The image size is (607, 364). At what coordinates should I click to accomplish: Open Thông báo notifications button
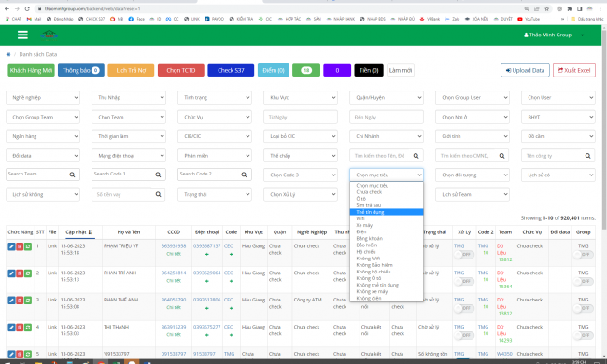81,70
